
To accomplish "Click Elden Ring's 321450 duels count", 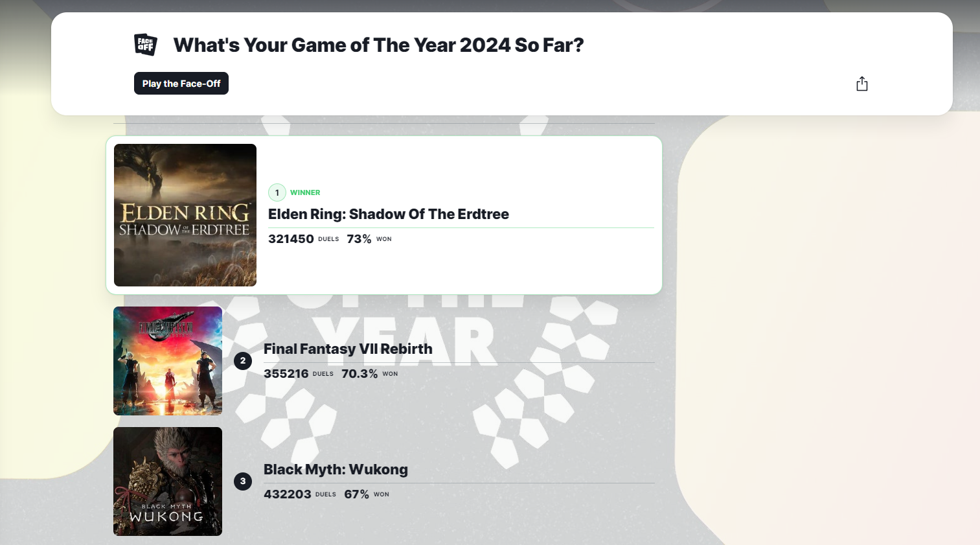I will 291,239.
